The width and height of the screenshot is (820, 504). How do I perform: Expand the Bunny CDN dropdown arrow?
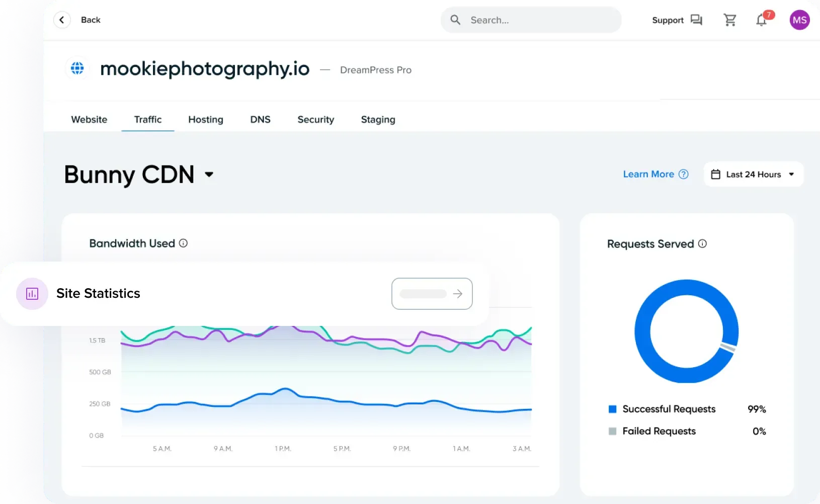(x=209, y=175)
